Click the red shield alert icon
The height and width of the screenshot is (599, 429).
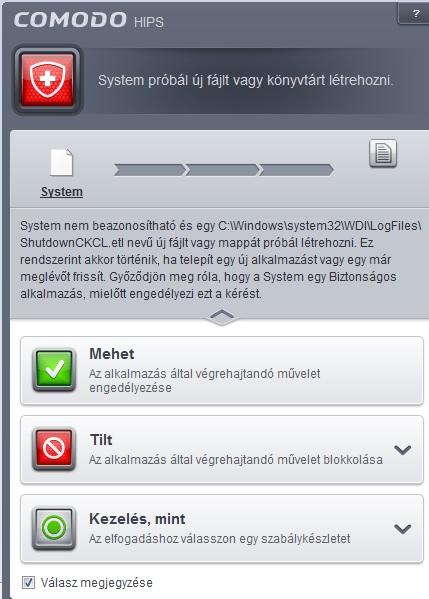[47, 80]
